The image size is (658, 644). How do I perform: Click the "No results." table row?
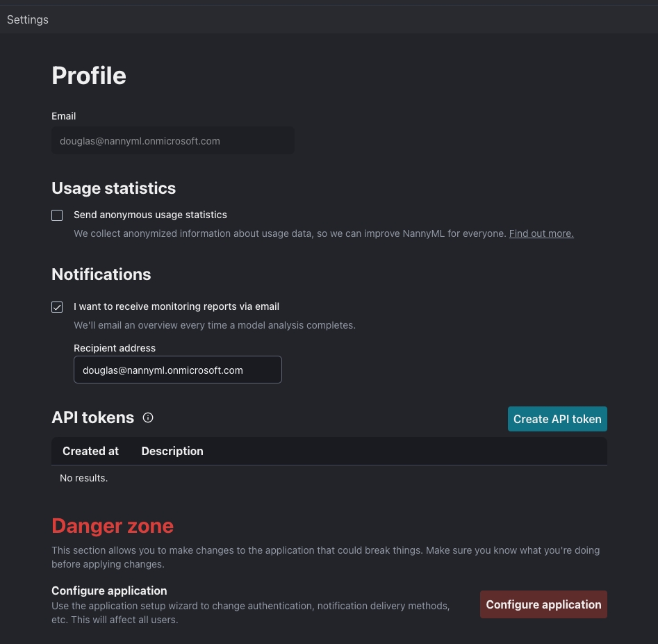pos(84,478)
